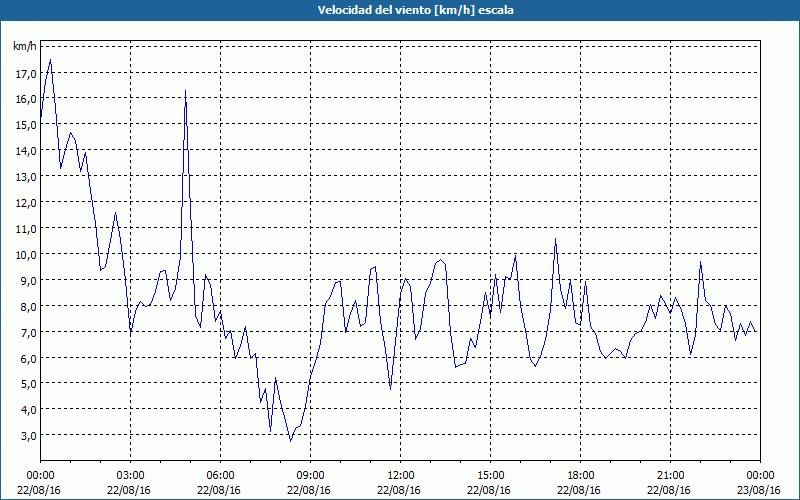The image size is (800, 500).
Task: Pick the '12,0' y-axis value
Action: click(26, 203)
